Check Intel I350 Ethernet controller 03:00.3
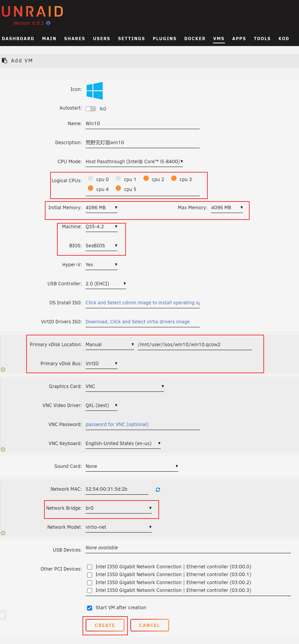Viewport: 299px width, 644px height. pyautogui.click(x=90, y=591)
